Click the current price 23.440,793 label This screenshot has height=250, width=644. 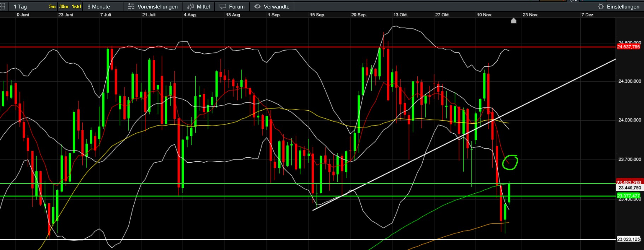630,188
